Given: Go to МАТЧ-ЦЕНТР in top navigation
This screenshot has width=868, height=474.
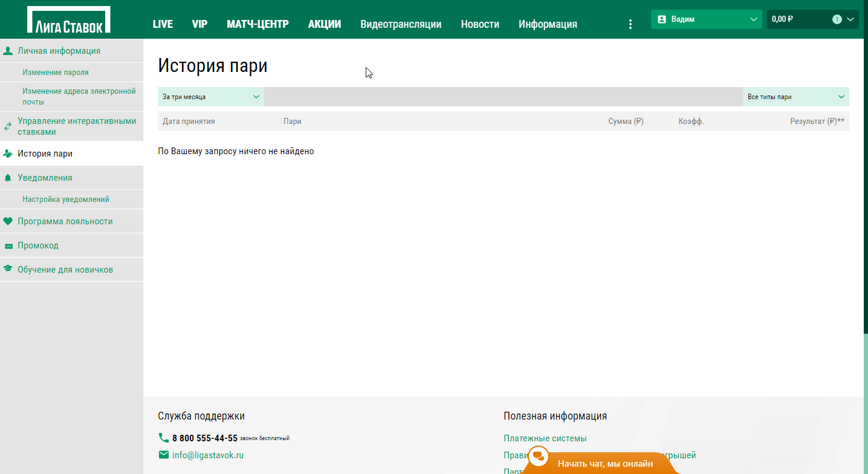Looking at the screenshot, I should coord(257,24).
